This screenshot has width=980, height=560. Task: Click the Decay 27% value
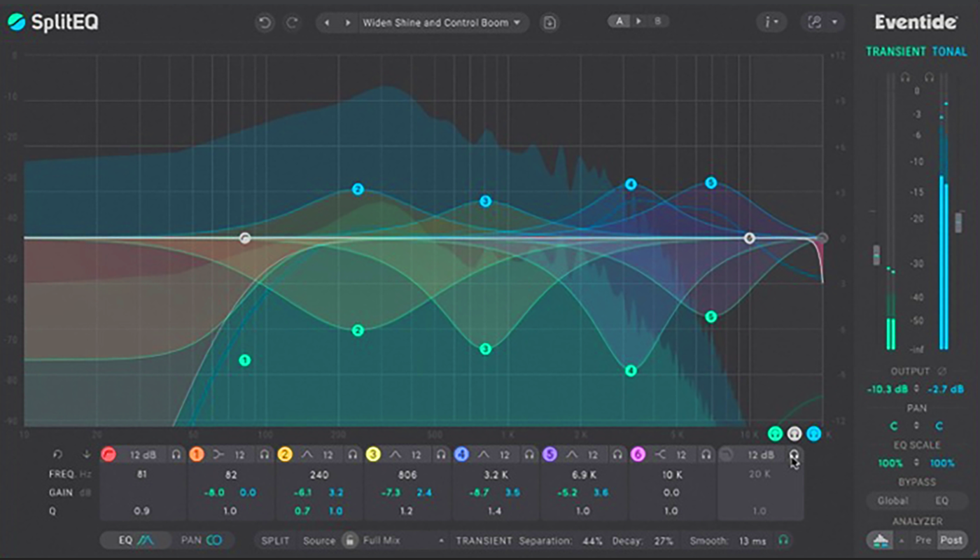pos(663,541)
